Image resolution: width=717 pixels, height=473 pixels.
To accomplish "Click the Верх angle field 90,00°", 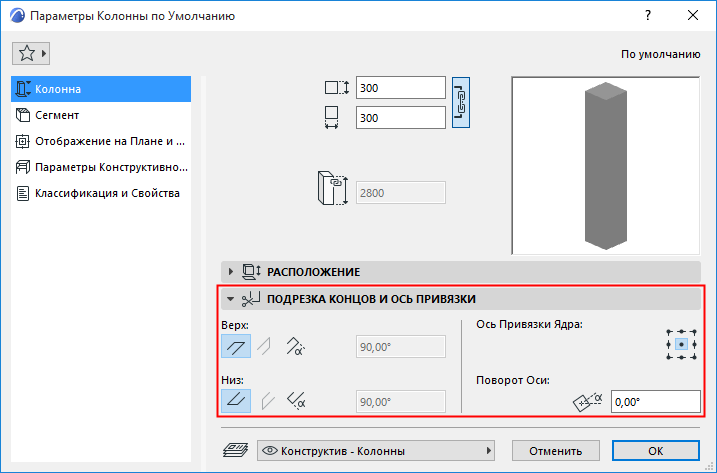I will tap(401, 347).
